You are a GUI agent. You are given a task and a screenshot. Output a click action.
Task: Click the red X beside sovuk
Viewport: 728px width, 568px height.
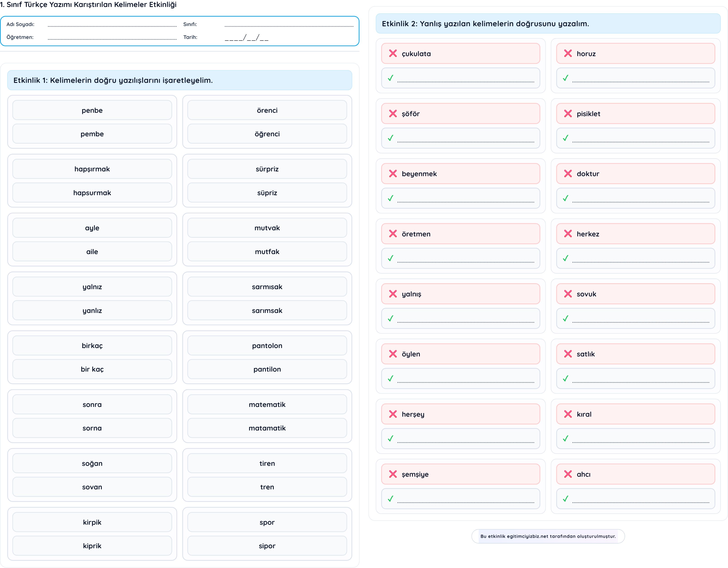(x=568, y=294)
